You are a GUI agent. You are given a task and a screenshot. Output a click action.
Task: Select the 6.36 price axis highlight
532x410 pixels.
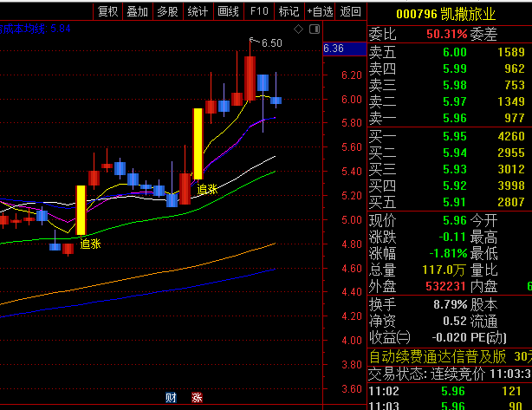(345, 49)
